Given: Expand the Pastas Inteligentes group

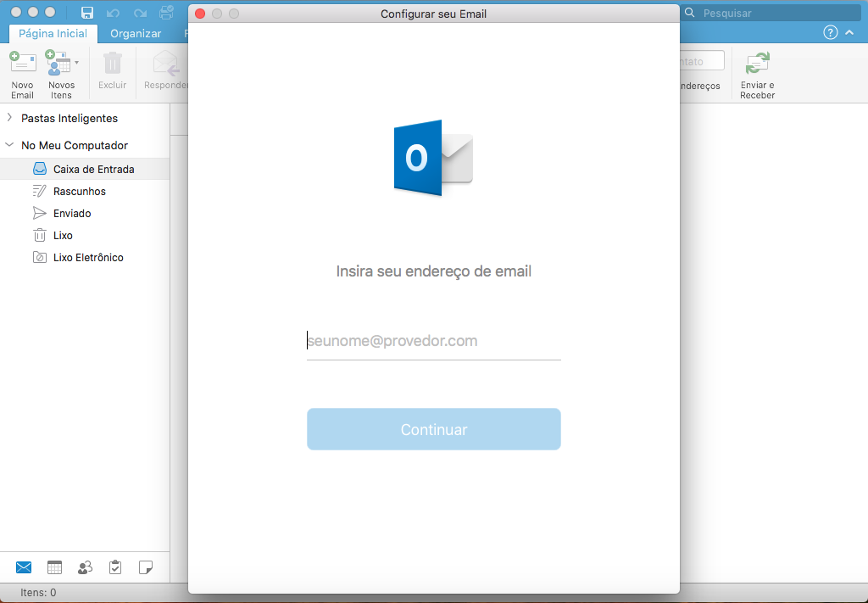Looking at the screenshot, I should 9,118.
